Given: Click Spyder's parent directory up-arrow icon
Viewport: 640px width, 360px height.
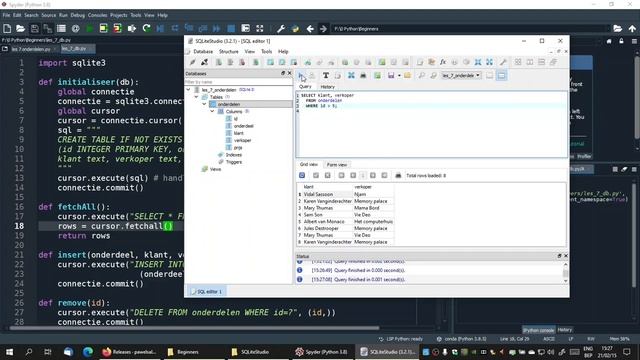Looking at the screenshot, I should 632,29.
